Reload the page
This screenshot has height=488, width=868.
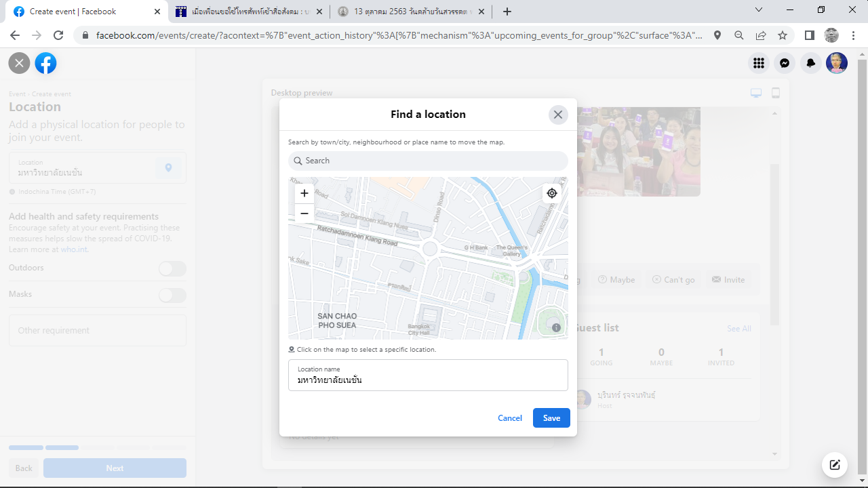(x=58, y=35)
